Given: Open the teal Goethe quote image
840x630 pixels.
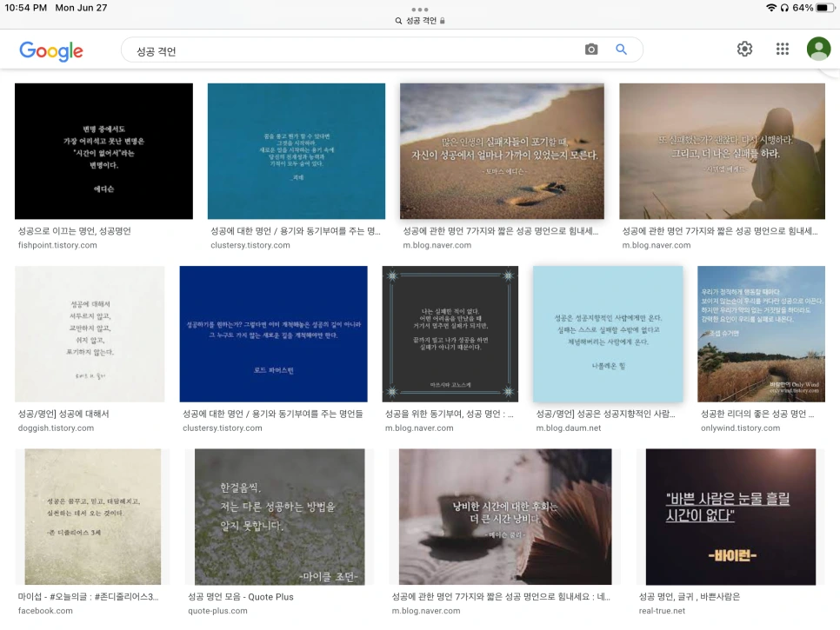Looking at the screenshot, I should pyautogui.click(x=297, y=151).
